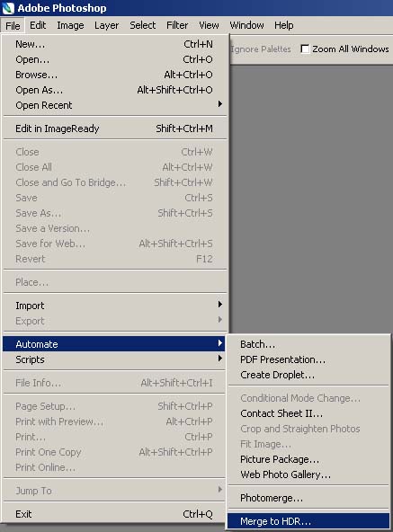Click Exit in the File menu
The image size is (393, 532).
coord(114,514)
